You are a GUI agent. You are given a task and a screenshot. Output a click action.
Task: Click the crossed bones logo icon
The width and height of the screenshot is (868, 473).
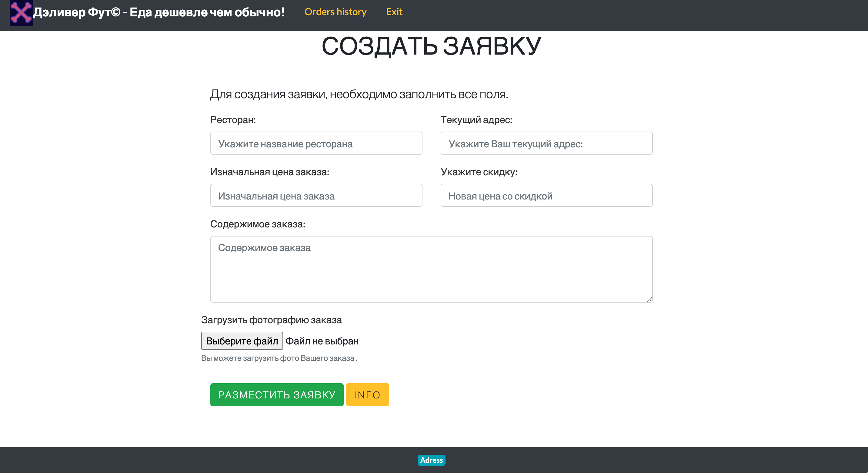coord(21,13)
